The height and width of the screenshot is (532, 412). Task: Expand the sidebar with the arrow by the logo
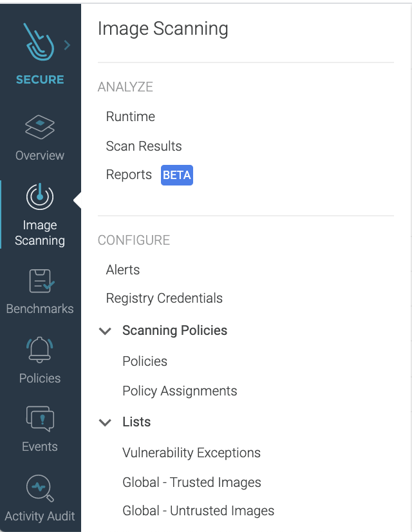coord(67,45)
